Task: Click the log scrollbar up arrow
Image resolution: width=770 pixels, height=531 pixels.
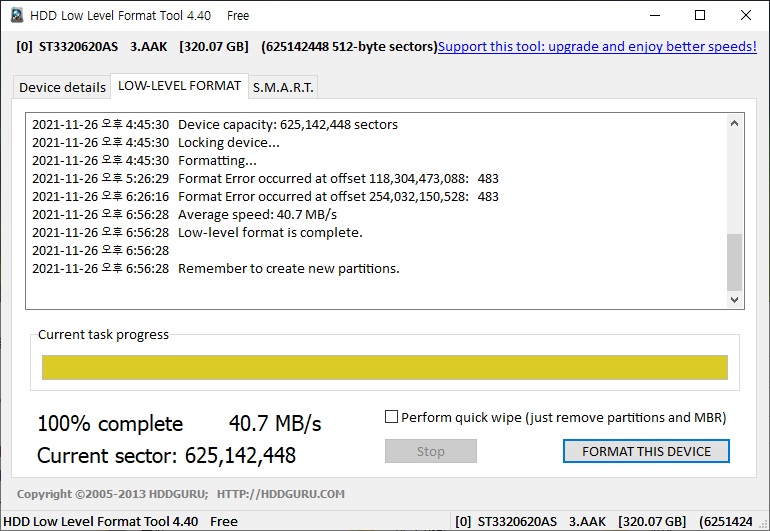Action: pos(734,123)
